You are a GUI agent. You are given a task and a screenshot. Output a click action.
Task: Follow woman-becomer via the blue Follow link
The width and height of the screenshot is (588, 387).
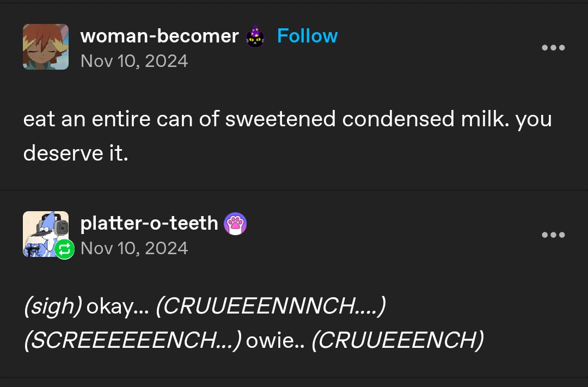coord(307,35)
